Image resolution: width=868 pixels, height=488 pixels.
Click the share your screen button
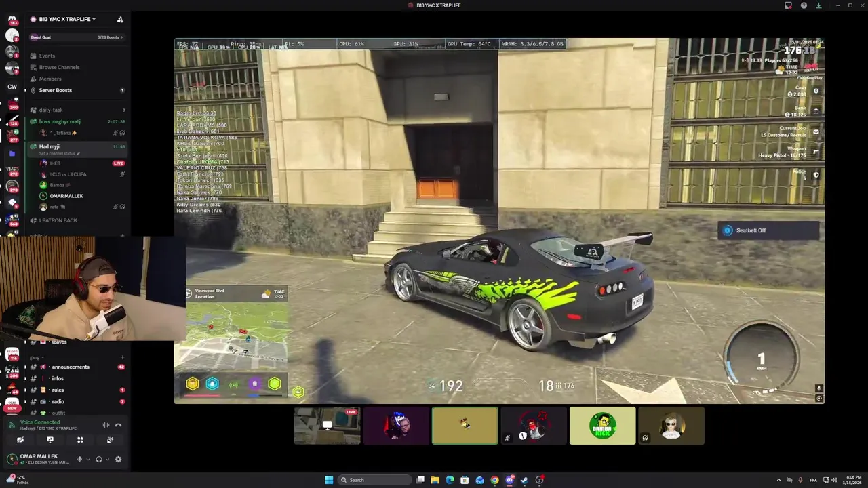[x=50, y=440]
